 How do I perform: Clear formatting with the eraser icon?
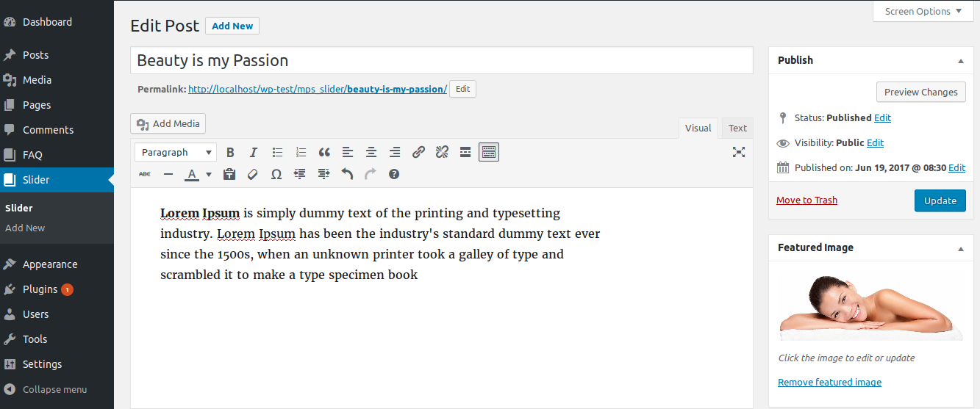coord(253,174)
